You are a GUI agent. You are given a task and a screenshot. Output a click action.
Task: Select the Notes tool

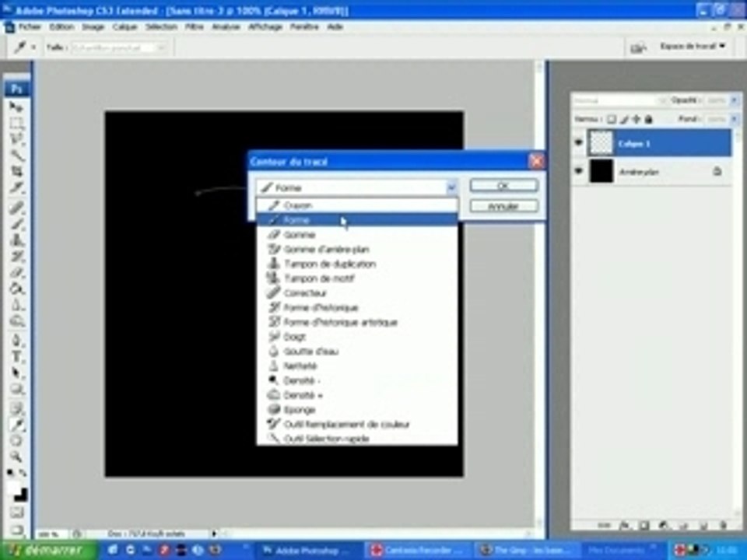[16, 408]
